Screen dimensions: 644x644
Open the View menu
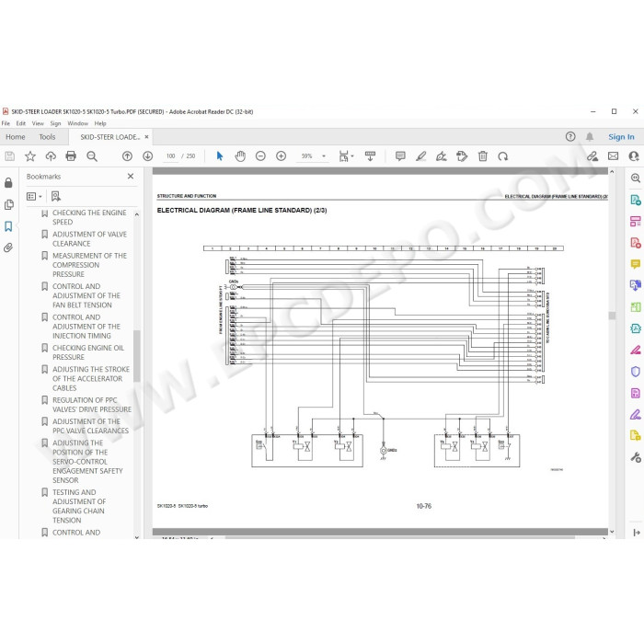point(38,123)
